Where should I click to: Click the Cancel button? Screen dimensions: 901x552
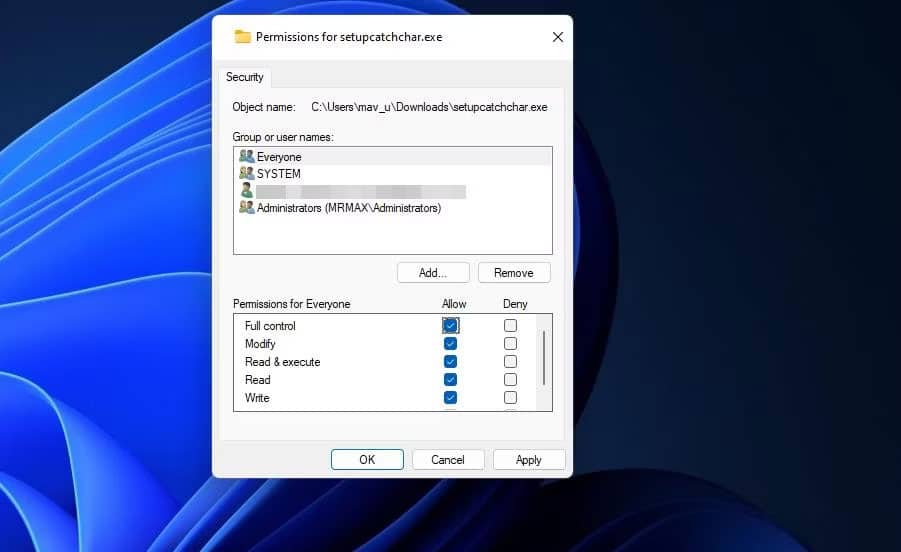(x=448, y=460)
